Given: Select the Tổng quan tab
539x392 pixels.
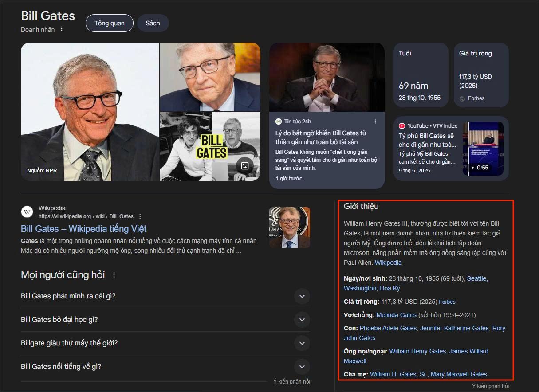Looking at the screenshot, I should 109,23.
